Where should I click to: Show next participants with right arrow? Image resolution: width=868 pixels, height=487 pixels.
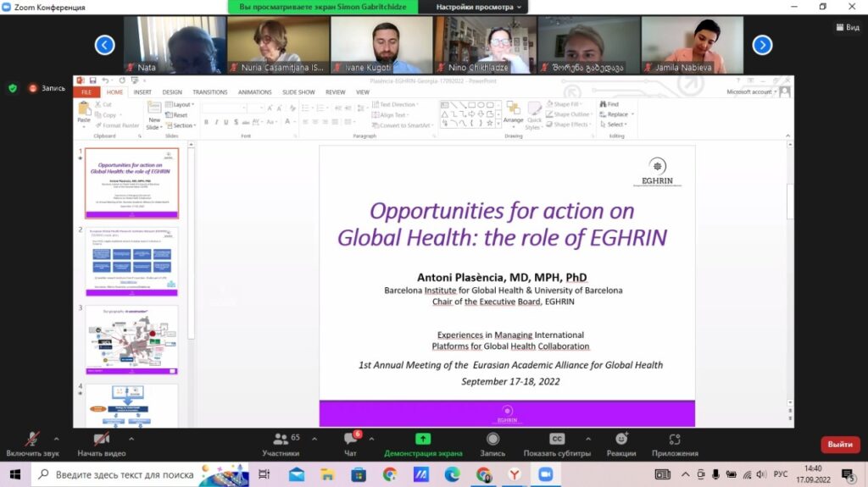click(762, 45)
